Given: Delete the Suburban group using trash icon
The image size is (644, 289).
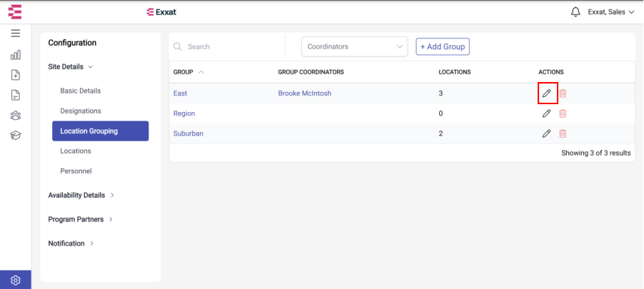Looking at the screenshot, I should pos(563,133).
